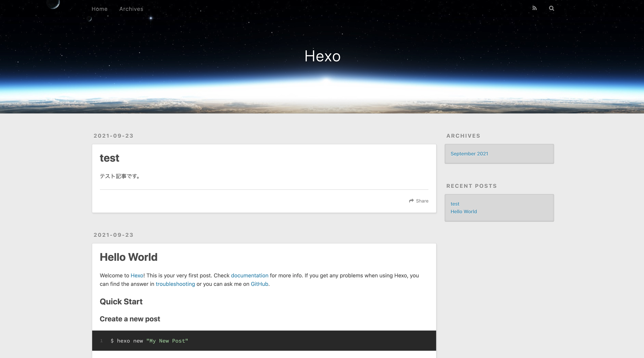Go to Archives in navigation
This screenshot has height=358, width=644.
[x=131, y=9]
